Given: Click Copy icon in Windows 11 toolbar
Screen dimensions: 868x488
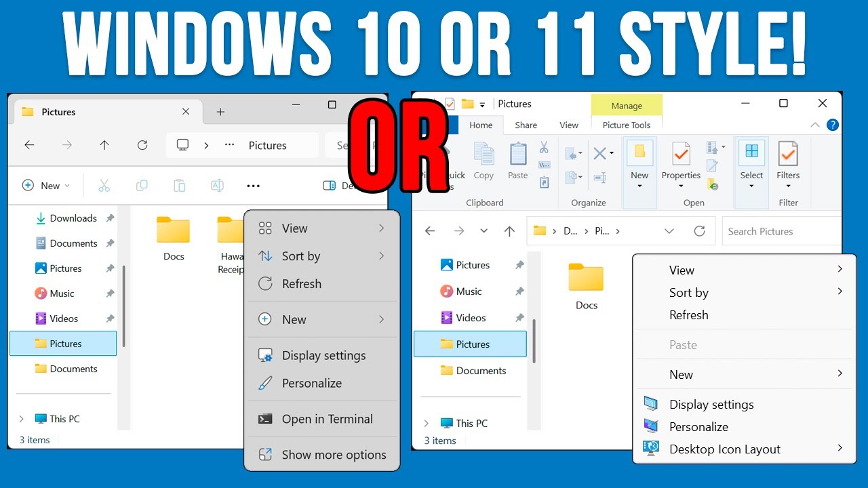Looking at the screenshot, I should (x=142, y=185).
